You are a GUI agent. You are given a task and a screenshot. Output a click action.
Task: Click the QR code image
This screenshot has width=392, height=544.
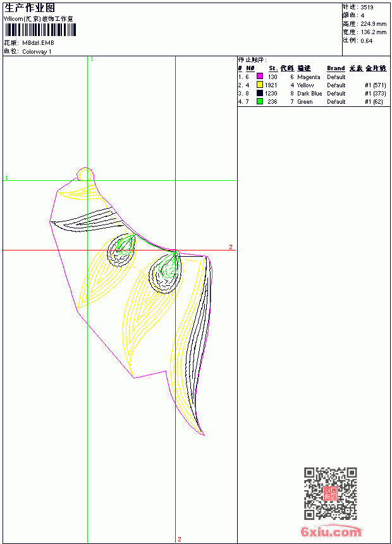coord(330,493)
